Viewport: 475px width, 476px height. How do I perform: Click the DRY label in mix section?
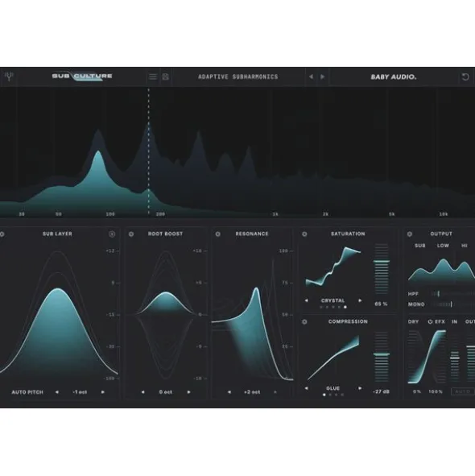(413, 322)
